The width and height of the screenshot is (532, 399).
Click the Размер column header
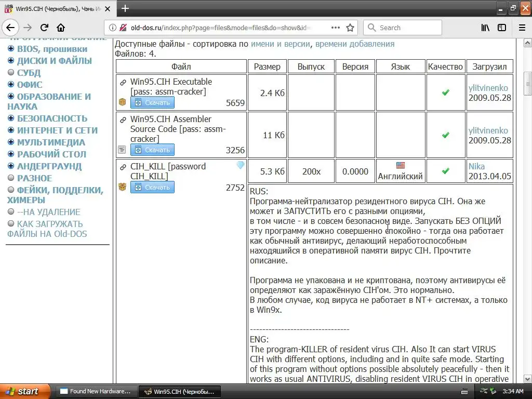point(267,66)
